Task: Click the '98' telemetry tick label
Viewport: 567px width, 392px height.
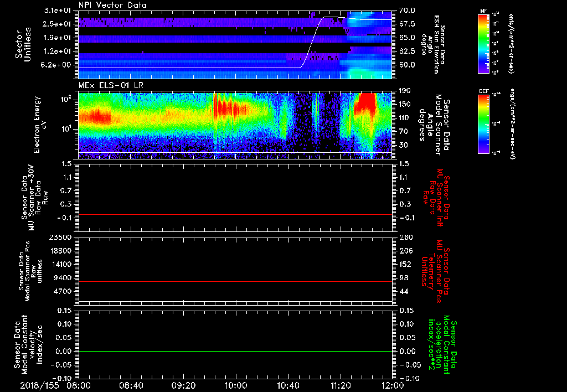Action: (404, 278)
